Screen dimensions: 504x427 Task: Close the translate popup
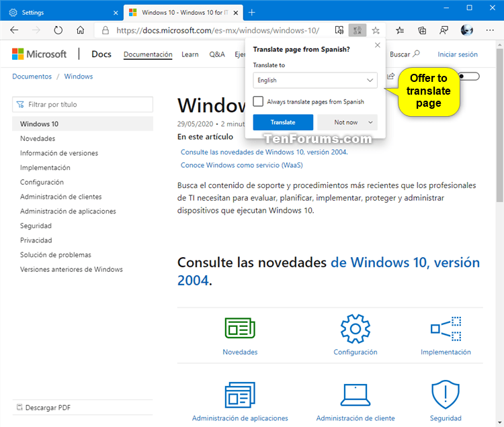[378, 45]
